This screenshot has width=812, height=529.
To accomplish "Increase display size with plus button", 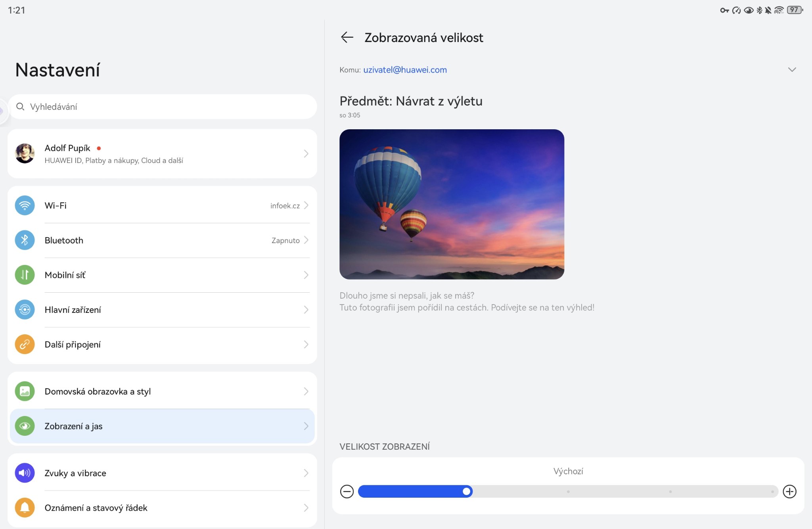I will 789,492.
